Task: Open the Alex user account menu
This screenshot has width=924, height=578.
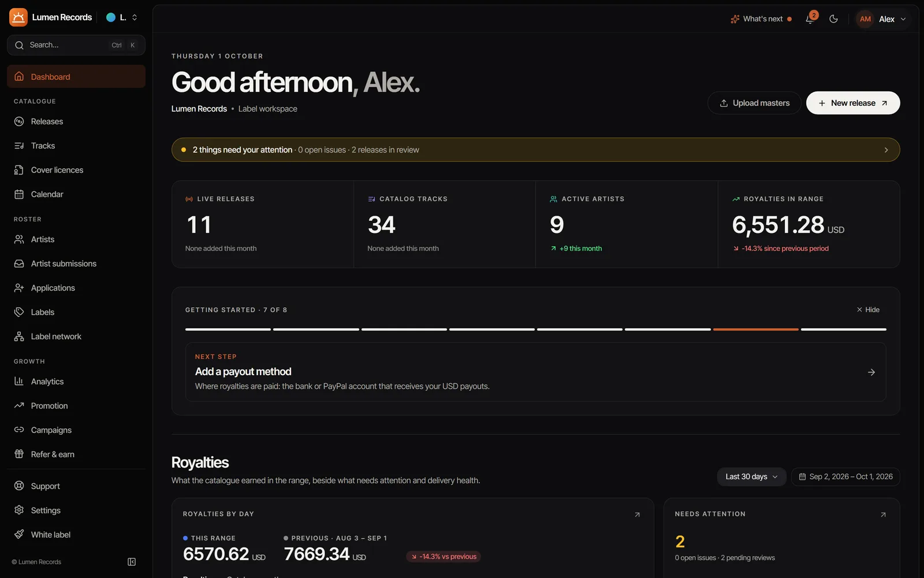Action: [881, 19]
